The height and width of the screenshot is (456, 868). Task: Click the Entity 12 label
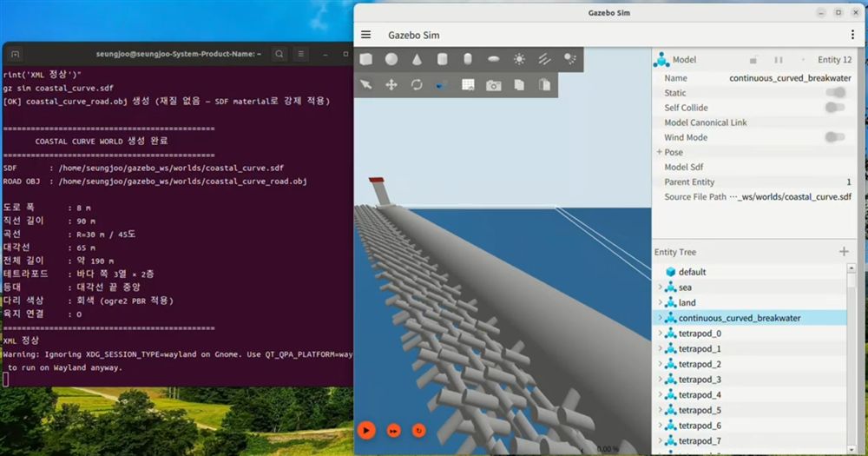click(835, 60)
